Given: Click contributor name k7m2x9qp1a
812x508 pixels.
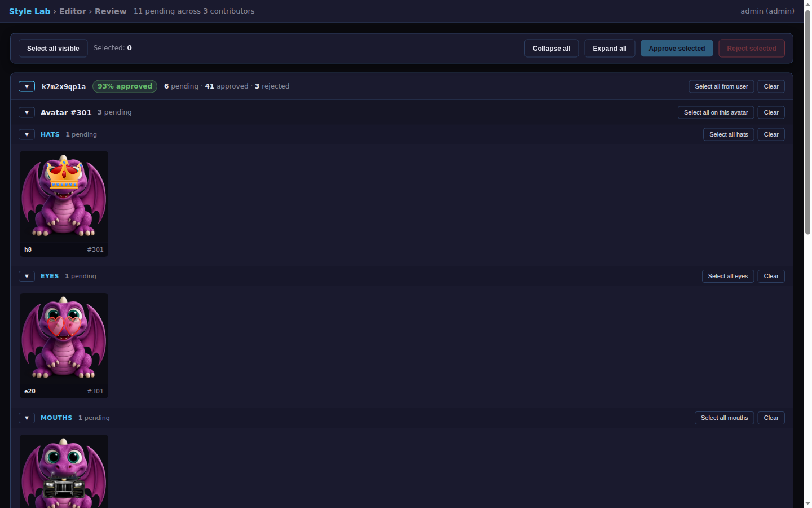Looking at the screenshot, I should [x=64, y=87].
